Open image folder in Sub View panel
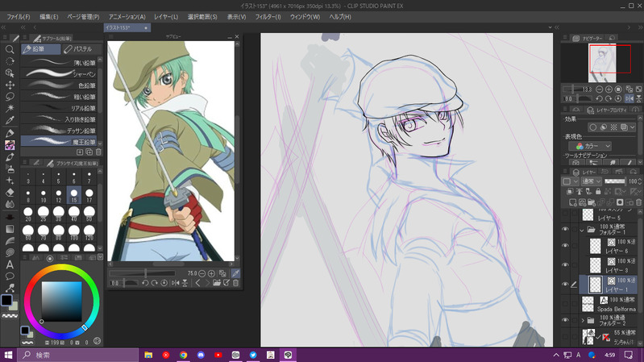 click(x=217, y=283)
